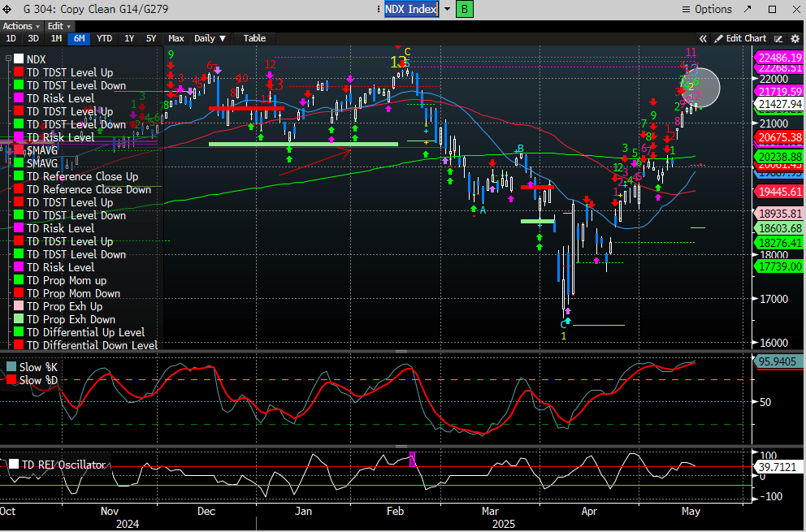The width and height of the screenshot is (806, 532).
Task: Click the 18603.68 price label
Action: [x=780, y=228]
